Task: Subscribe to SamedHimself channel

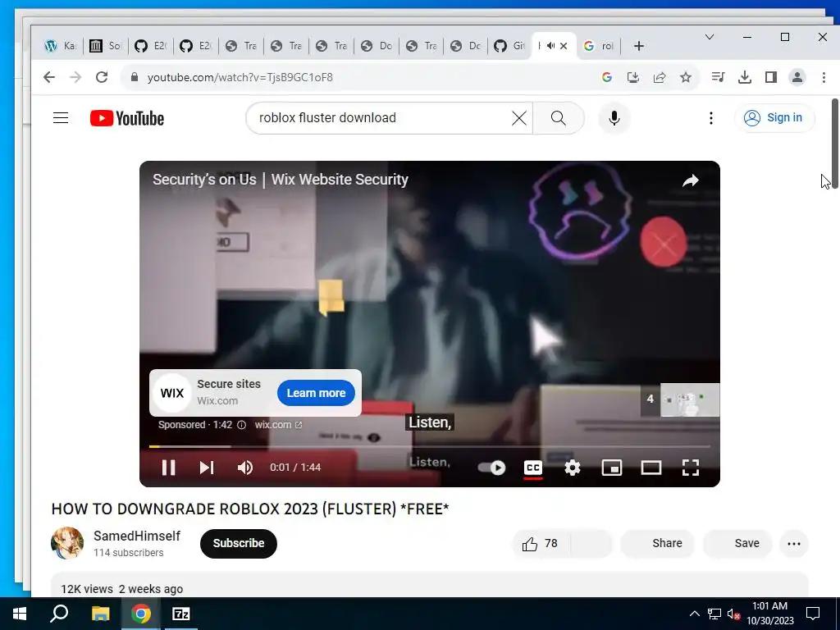Action: [x=239, y=543]
